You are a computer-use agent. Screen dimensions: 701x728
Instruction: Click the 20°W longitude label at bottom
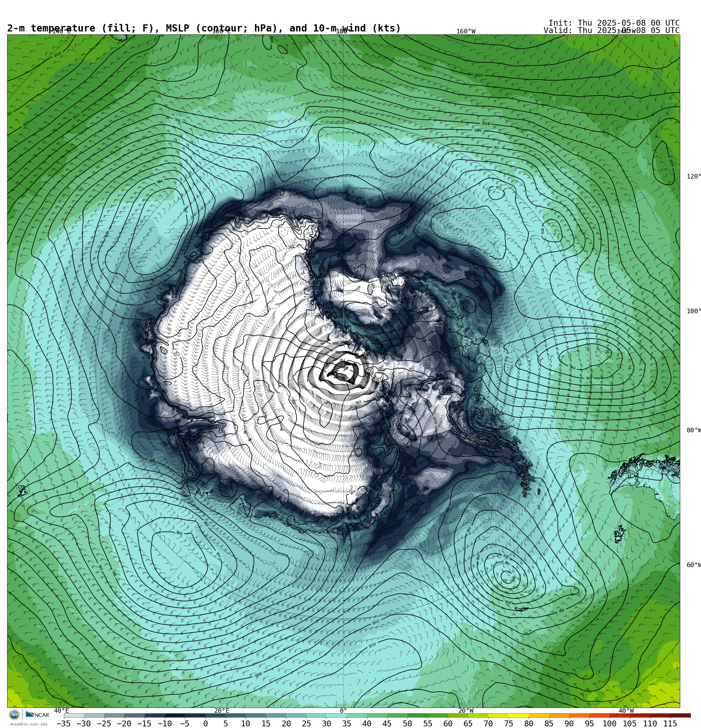click(466, 710)
